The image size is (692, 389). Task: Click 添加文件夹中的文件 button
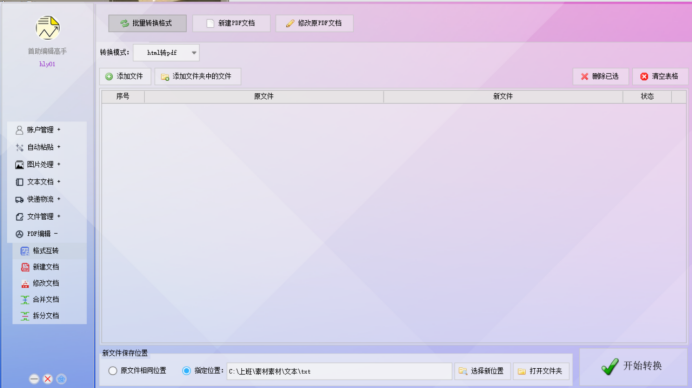tap(197, 76)
